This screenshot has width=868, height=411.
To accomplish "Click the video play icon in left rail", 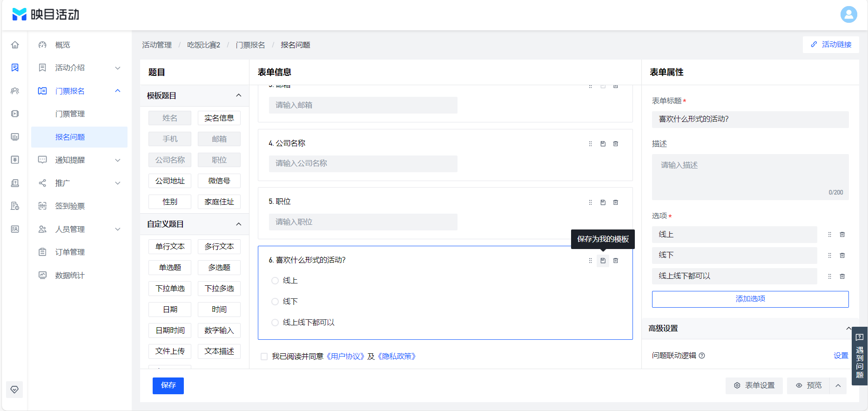I will (x=15, y=114).
